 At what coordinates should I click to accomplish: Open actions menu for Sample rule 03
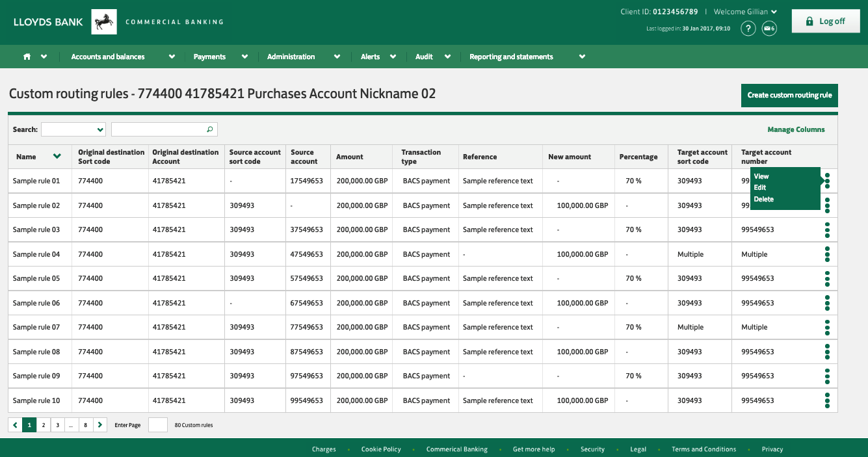point(826,230)
